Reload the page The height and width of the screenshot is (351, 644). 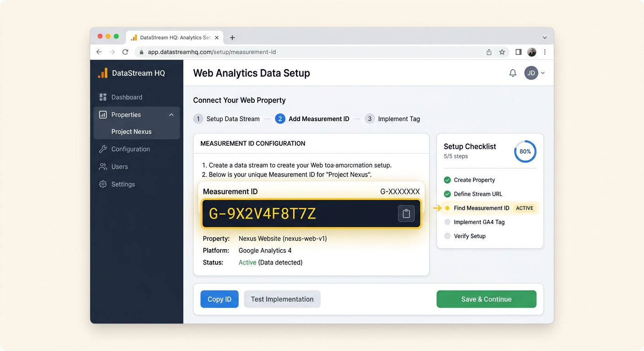[125, 52]
